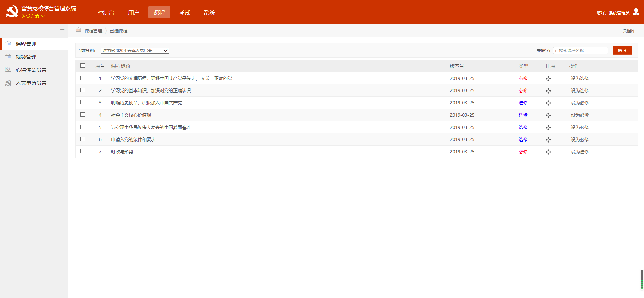Screen dimensions: 644x298
Task: Click the vertical scrollbar thumb at right
Action: (642, 280)
